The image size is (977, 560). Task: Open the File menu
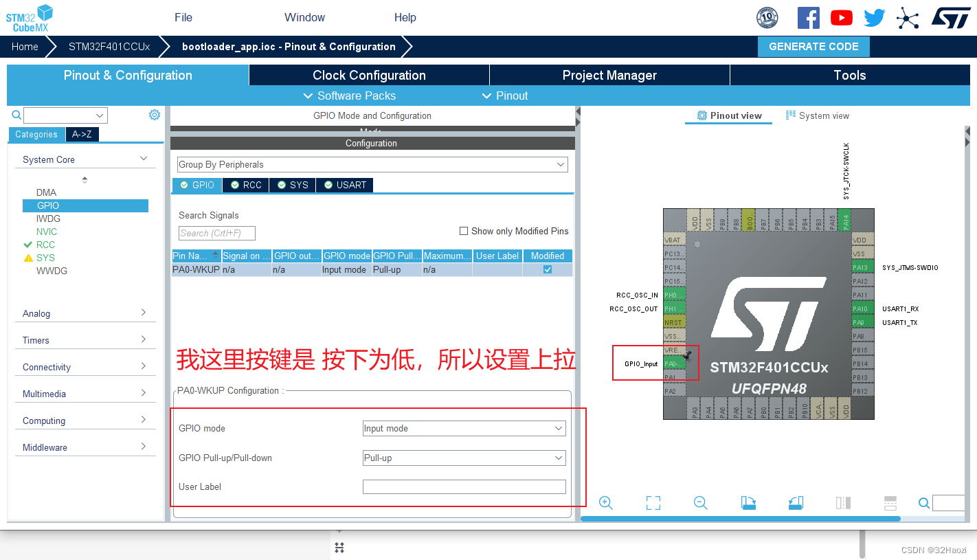click(183, 18)
